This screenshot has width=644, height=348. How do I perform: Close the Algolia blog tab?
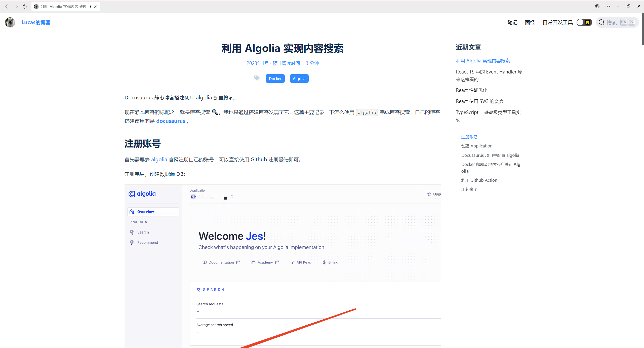95,7
